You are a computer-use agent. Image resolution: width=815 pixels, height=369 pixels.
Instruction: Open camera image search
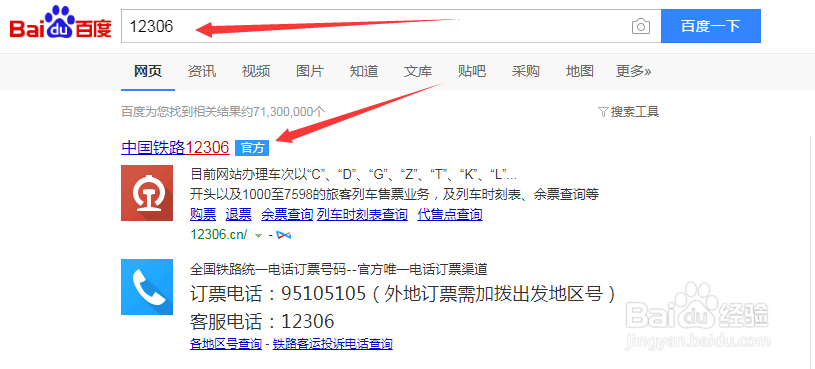pos(641,27)
